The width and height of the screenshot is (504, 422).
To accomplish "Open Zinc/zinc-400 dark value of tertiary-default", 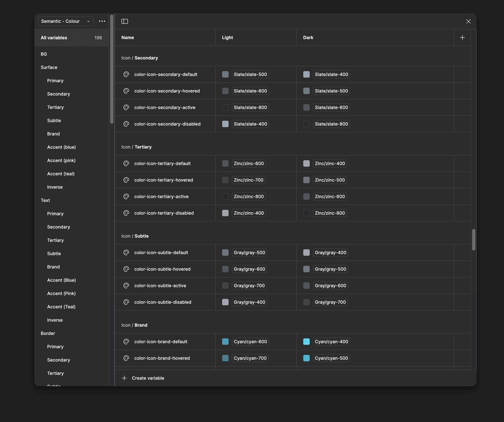I will pos(329,163).
